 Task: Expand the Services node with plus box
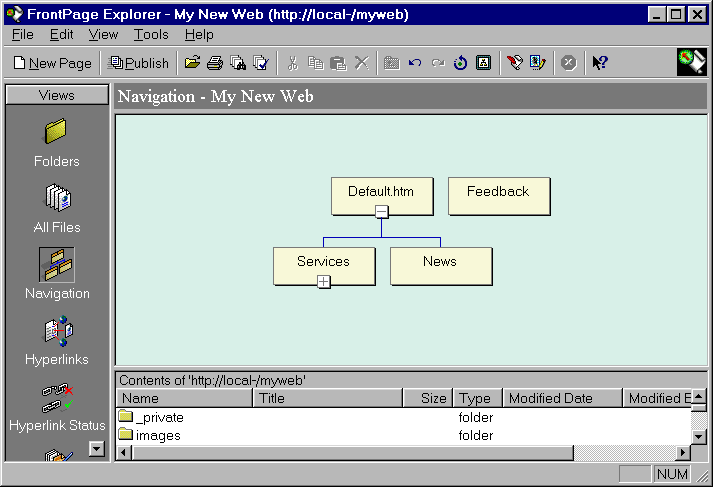323,281
